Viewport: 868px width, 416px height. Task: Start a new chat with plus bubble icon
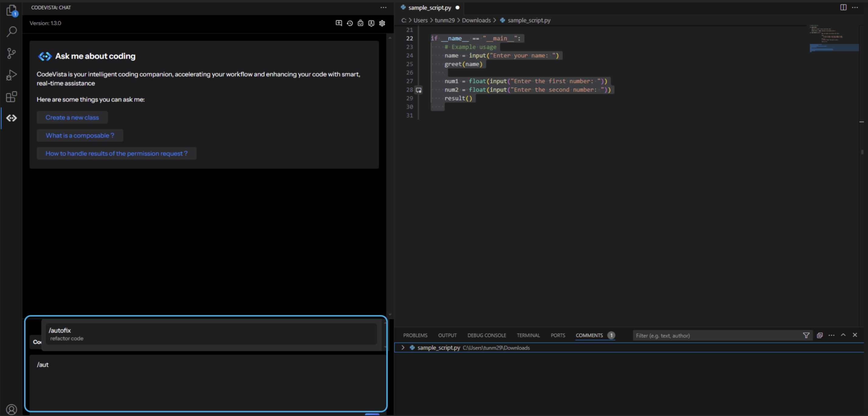click(339, 23)
